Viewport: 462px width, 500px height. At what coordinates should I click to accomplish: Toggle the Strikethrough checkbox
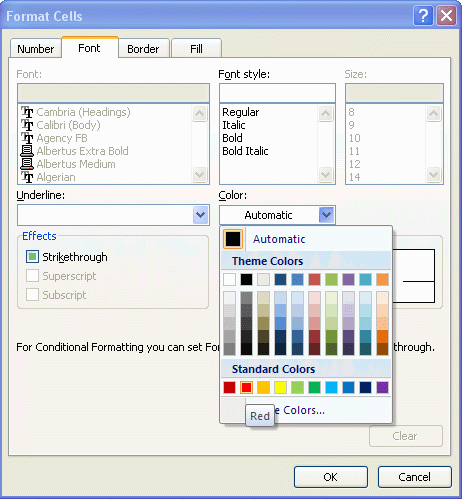pos(32,257)
